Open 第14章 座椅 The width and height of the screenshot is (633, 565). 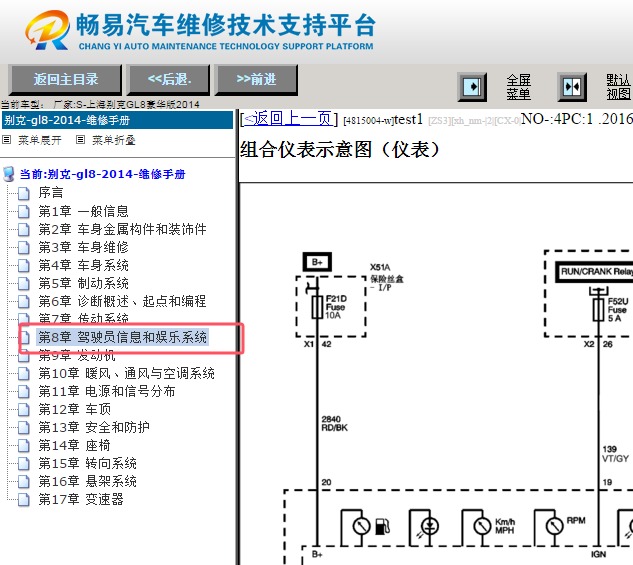tap(75, 446)
